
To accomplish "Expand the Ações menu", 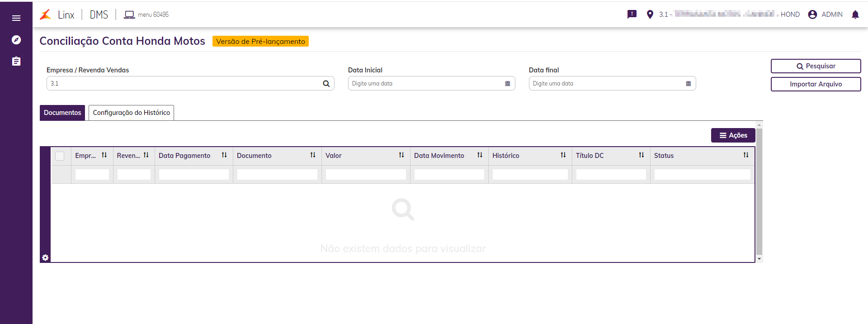I will 733,135.
